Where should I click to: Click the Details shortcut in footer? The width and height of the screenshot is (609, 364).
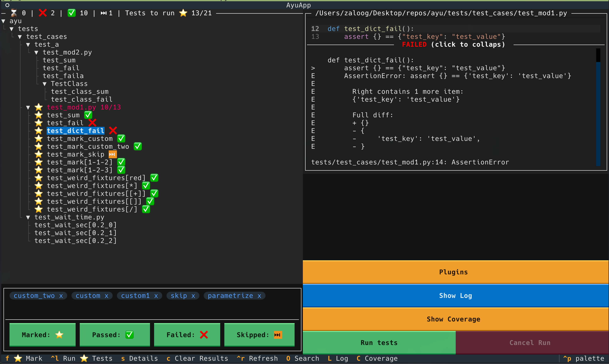click(139, 358)
